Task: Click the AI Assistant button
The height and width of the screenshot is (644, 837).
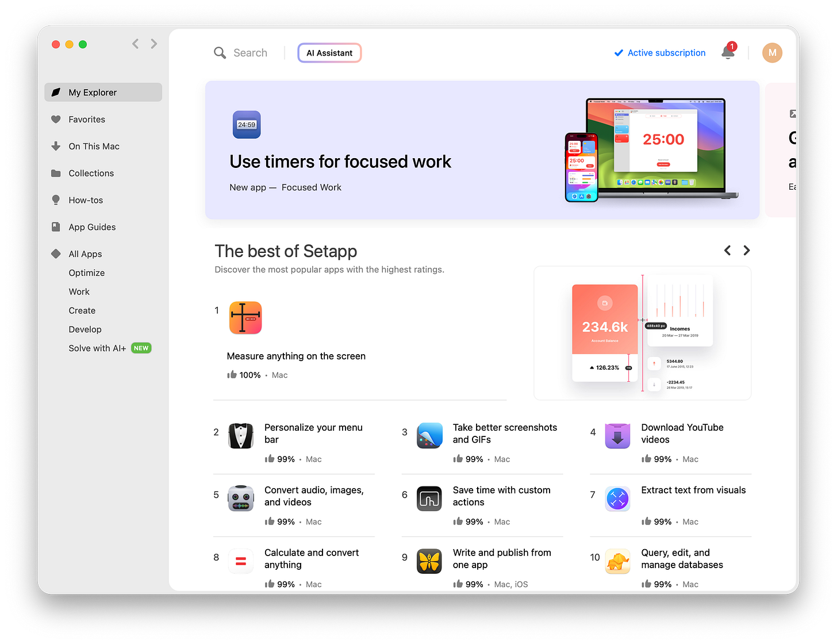Action: tap(329, 53)
